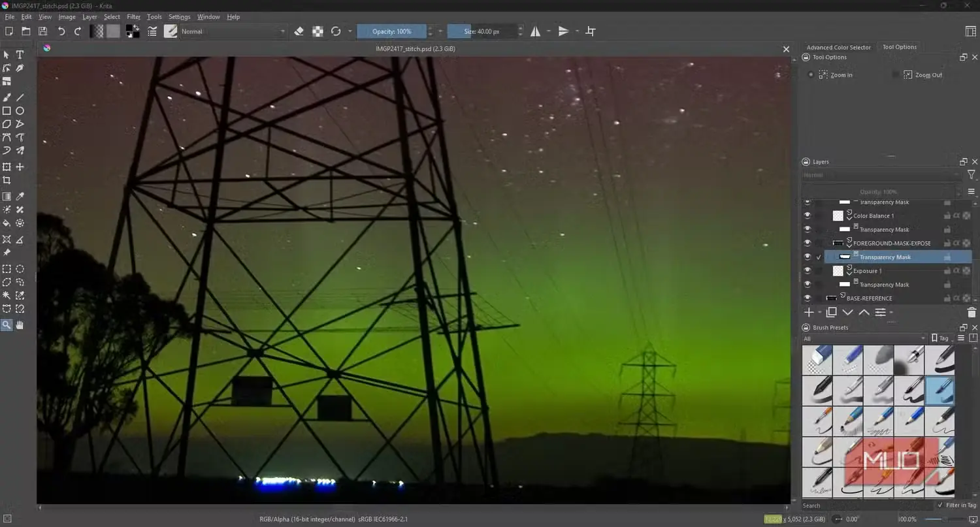Click the Undo arrow

61,31
